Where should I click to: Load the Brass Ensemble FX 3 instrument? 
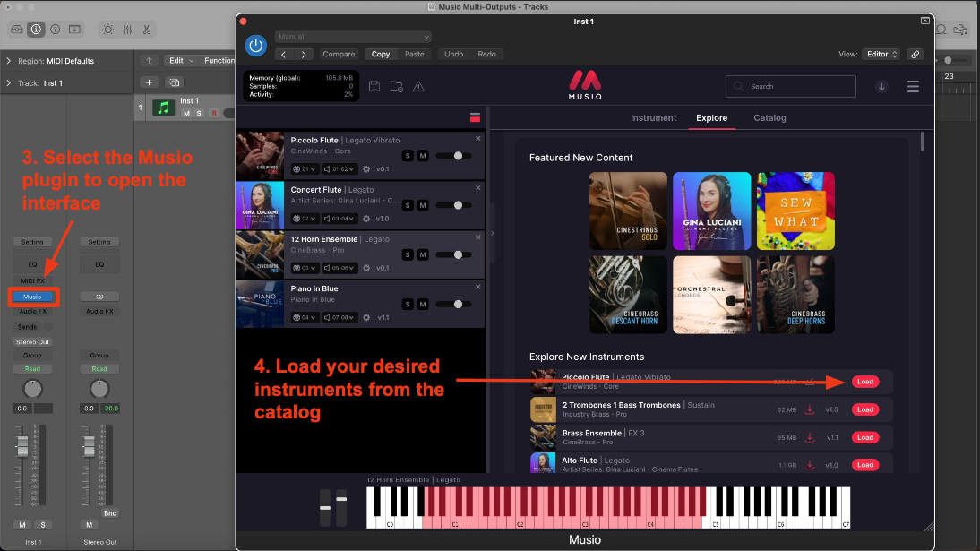click(865, 437)
